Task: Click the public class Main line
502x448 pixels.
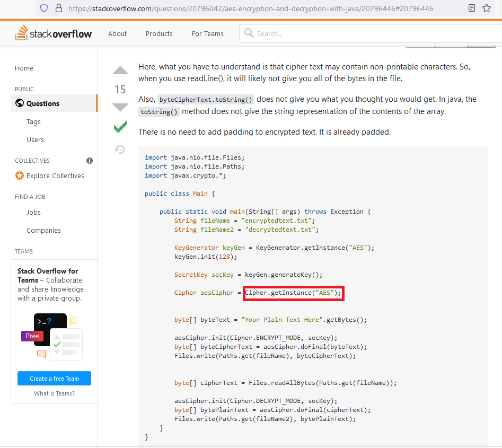Action: coord(180,194)
